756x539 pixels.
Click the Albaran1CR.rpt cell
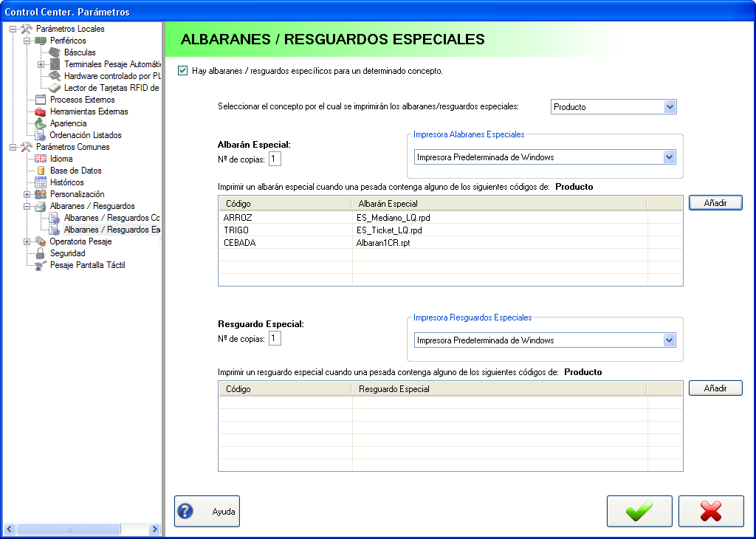coord(500,242)
